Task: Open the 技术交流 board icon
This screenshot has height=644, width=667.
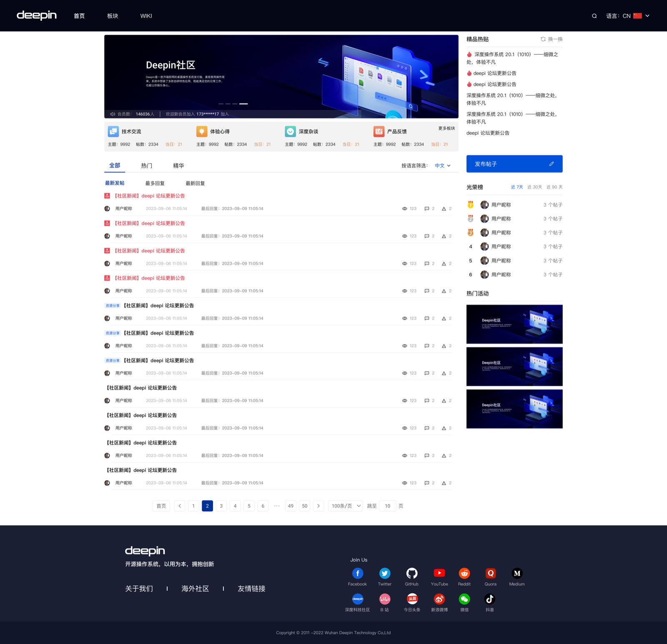Action: (113, 131)
